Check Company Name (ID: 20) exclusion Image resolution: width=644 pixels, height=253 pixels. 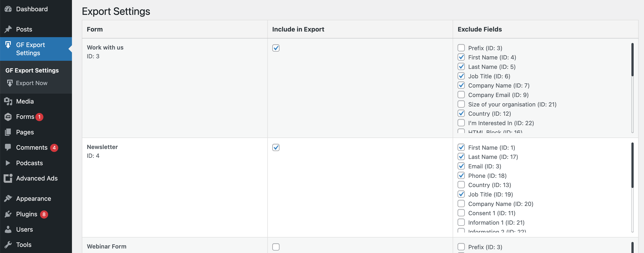point(461,203)
